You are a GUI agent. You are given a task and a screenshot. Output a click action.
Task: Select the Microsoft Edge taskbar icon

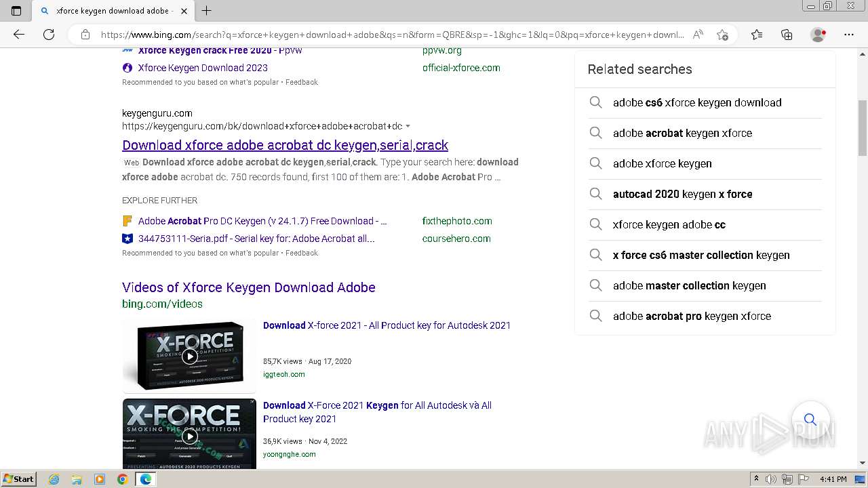coord(145,479)
